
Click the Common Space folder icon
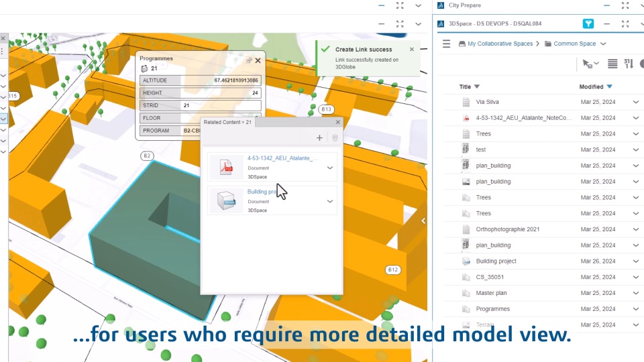coord(548,44)
